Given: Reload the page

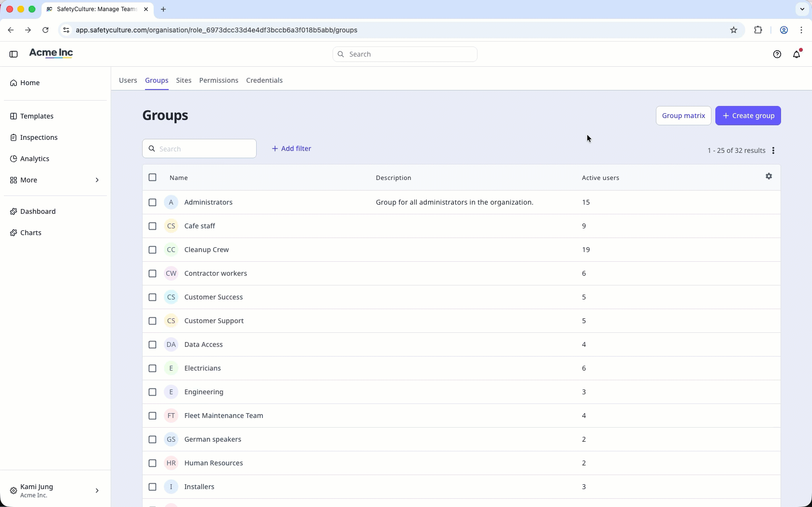Looking at the screenshot, I should tap(45, 30).
